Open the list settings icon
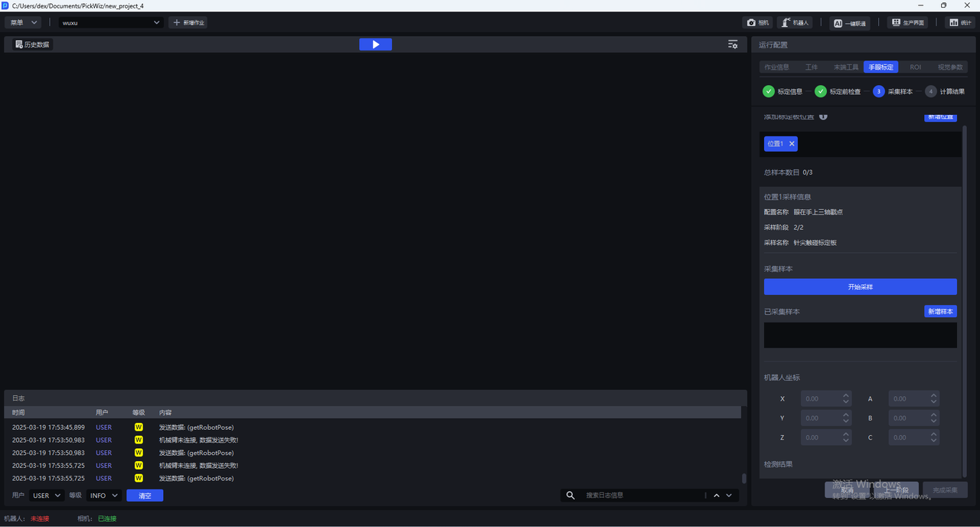Viewport: 980px width, 527px height. pyautogui.click(x=733, y=44)
